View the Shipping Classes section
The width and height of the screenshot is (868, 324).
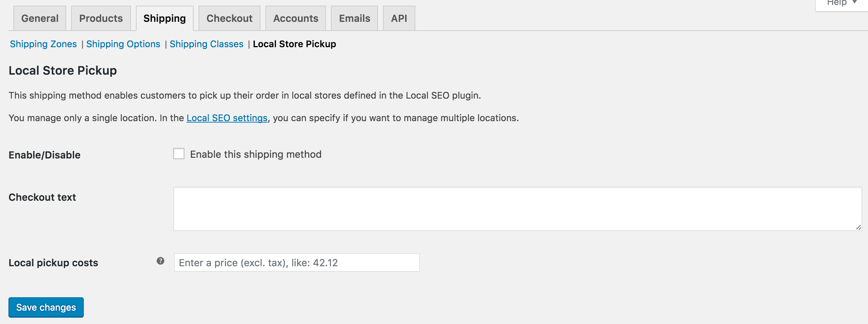206,44
